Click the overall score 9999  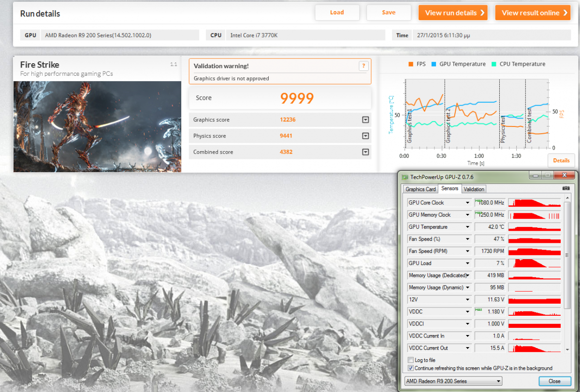coord(297,98)
